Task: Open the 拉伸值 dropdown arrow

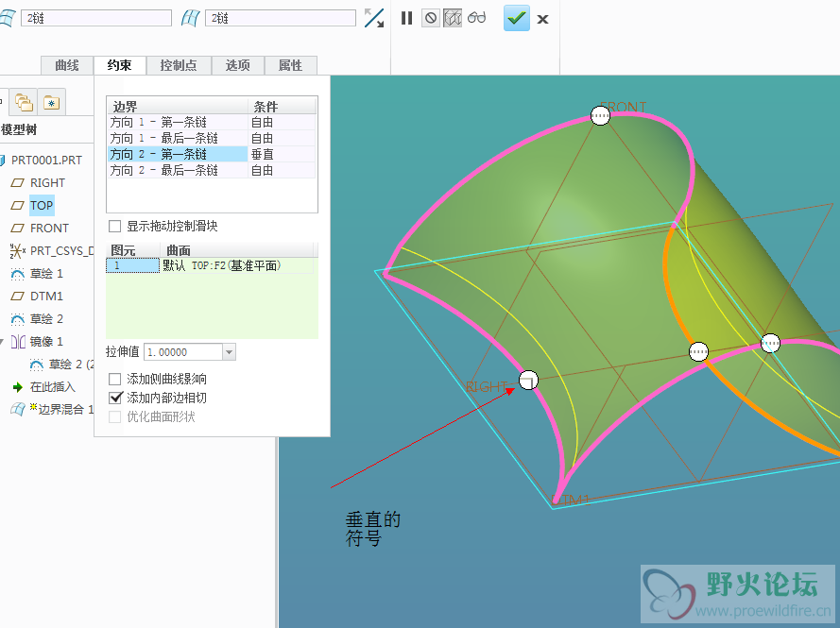Action: tap(230, 352)
